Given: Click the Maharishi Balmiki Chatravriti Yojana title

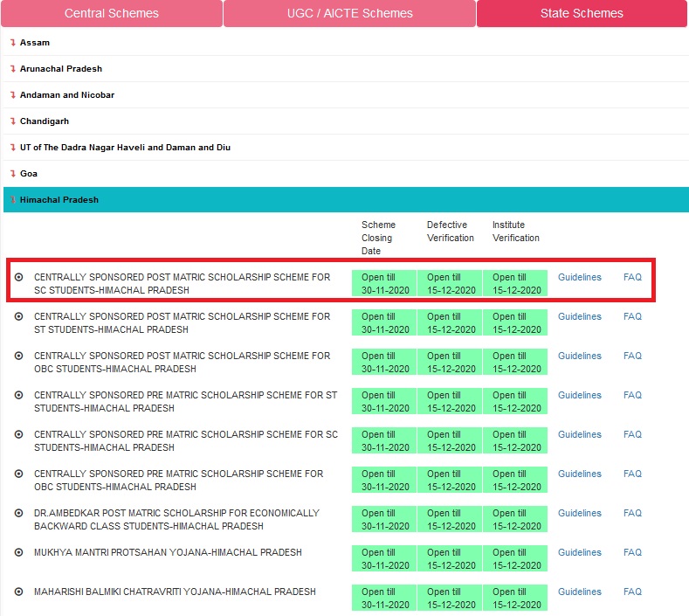Looking at the screenshot, I should (175, 592).
